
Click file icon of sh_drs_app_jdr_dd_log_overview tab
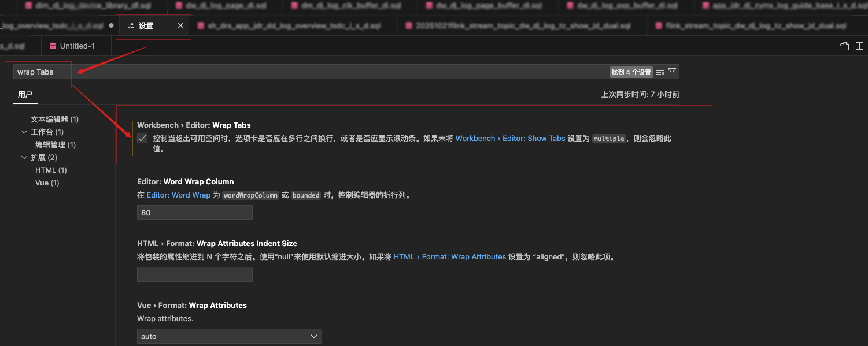point(201,26)
